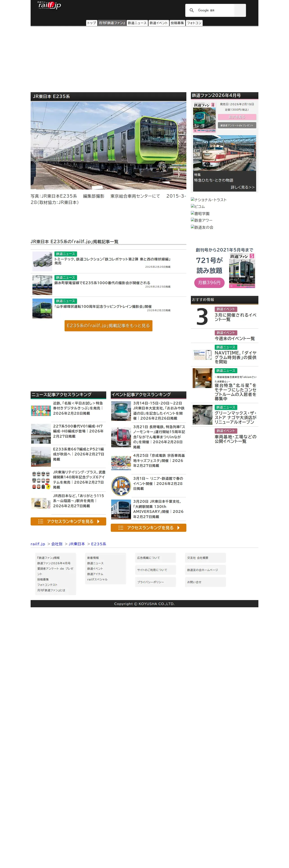Open the ナショナル・トラスト link
This screenshot has width=289, height=868.
pos(209,200)
